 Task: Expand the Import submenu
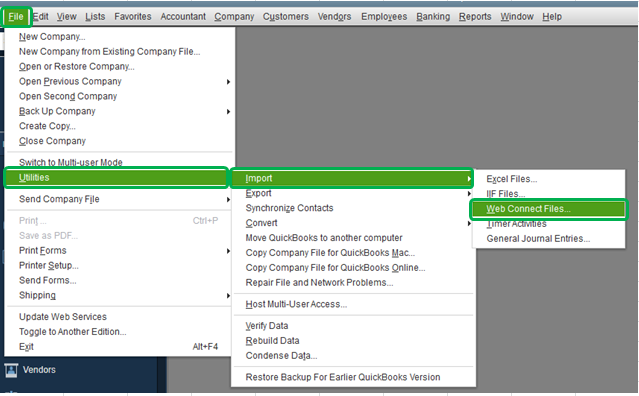[x=352, y=178]
